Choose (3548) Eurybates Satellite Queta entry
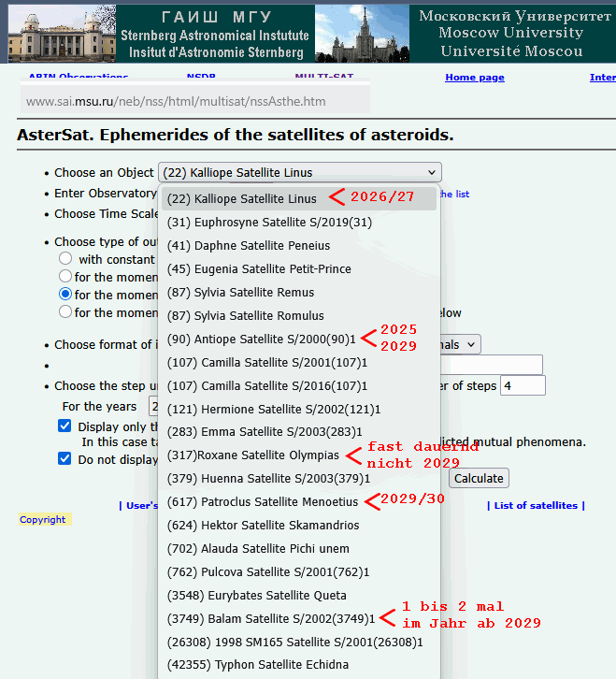This screenshot has width=616, height=679. pyautogui.click(x=256, y=596)
